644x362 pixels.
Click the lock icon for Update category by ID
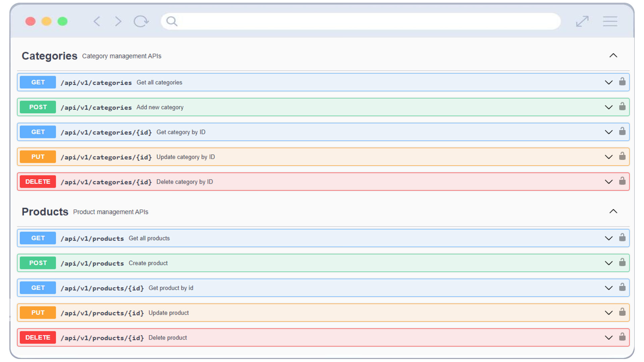click(622, 156)
